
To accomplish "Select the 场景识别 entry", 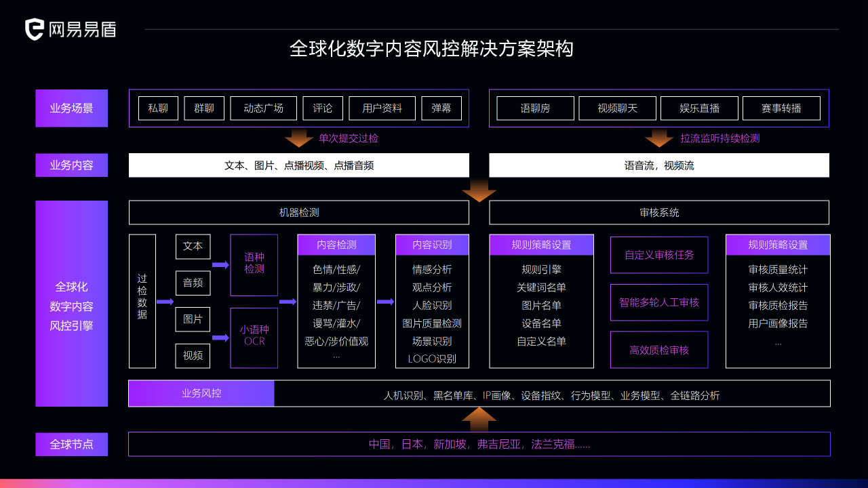I will tap(432, 341).
